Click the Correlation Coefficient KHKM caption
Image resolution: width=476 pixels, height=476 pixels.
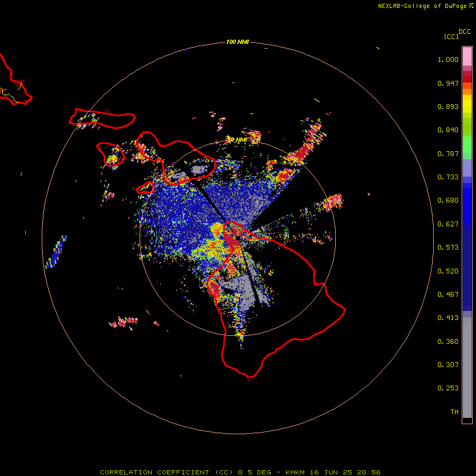240,472
